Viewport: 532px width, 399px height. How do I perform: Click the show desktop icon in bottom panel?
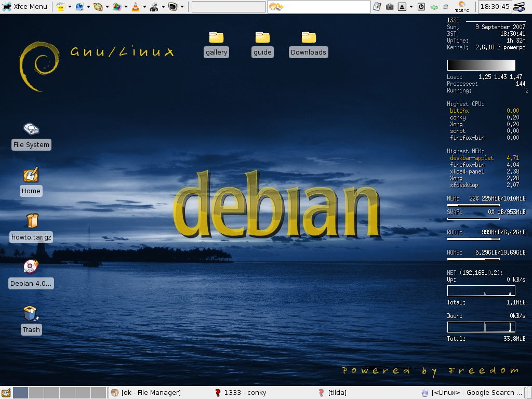6,393
